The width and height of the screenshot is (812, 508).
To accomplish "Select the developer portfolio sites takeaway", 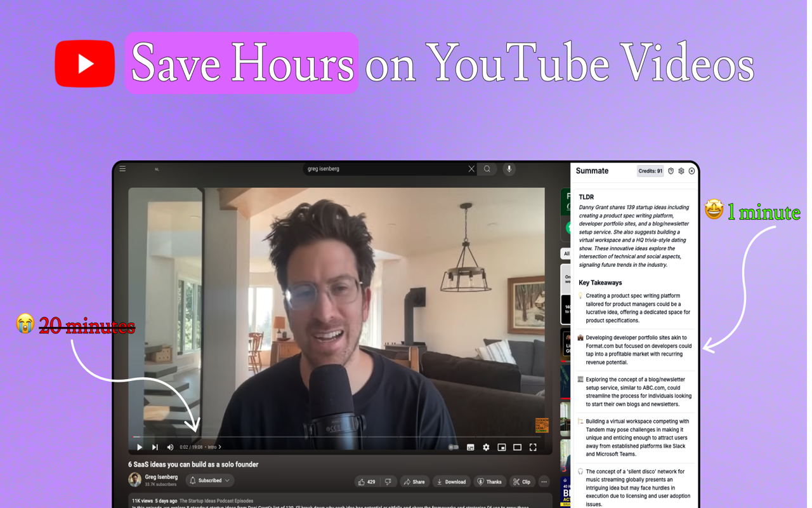I will coord(634,350).
